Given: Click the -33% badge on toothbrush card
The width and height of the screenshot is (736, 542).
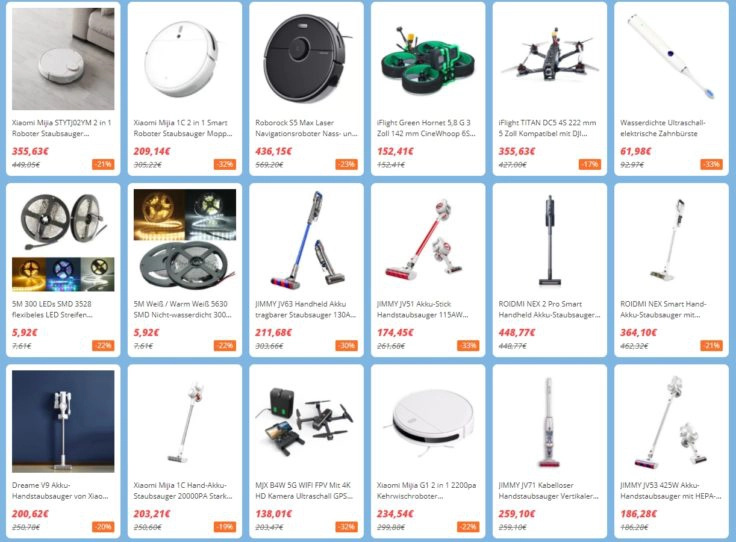Looking at the screenshot, I should pyautogui.click(x=712, y=164).
